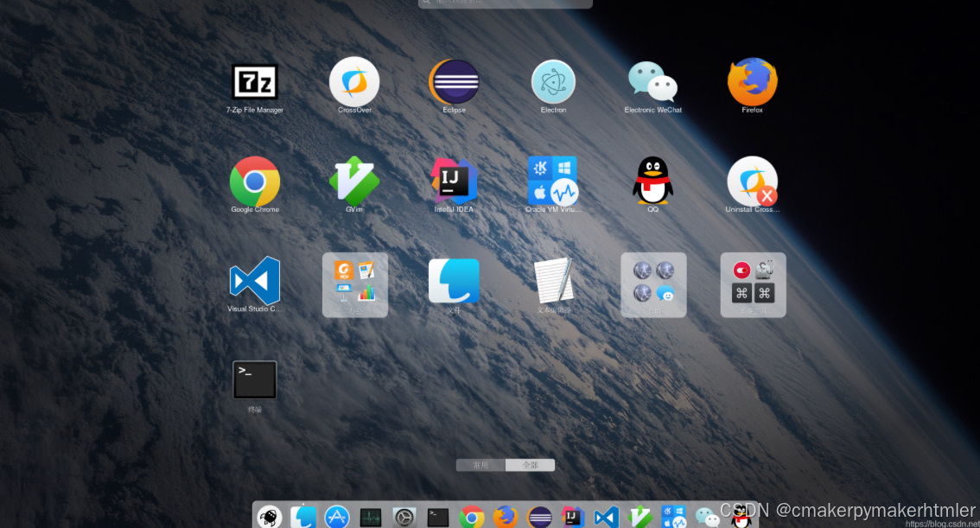Open Visual Studio Code from the grid
The width and height of the screenshot is (980, 528).
pyautogui.click(x=254, y=281)
